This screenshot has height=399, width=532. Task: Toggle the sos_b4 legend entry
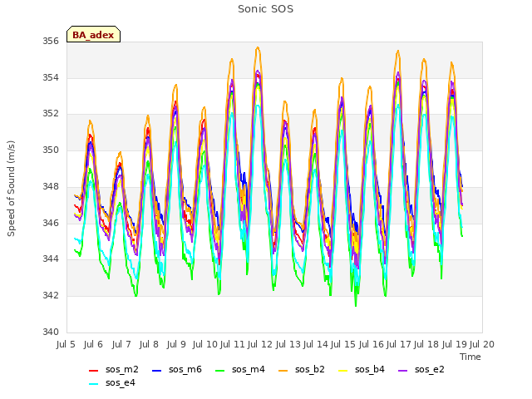coord(362,369)
